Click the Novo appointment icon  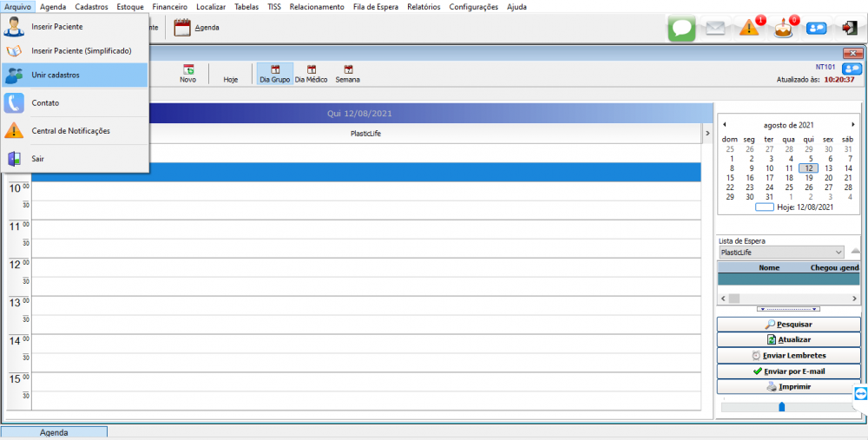(x=187, y=74)
